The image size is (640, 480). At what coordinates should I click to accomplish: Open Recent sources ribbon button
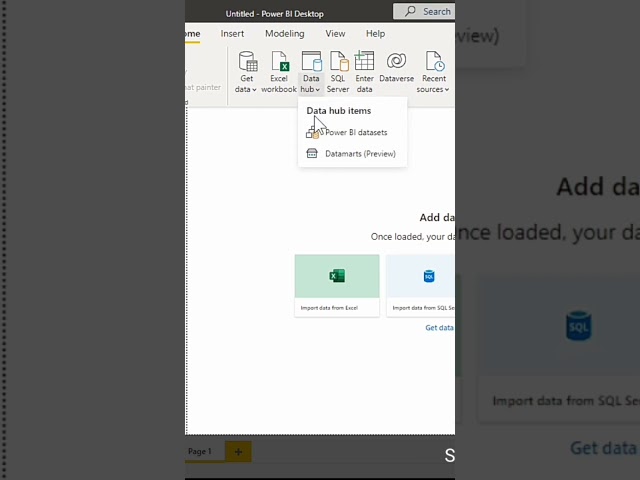[x=433, y=72]
